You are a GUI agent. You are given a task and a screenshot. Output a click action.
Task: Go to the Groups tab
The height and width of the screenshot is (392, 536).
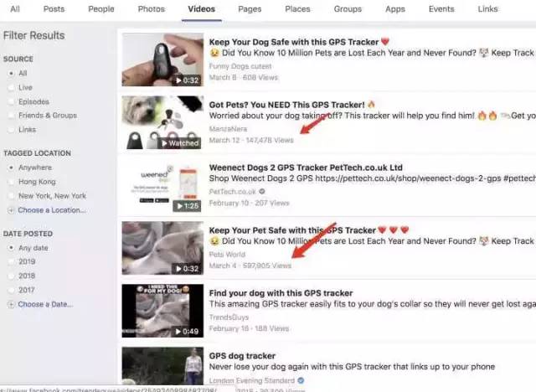pos(348,9)
